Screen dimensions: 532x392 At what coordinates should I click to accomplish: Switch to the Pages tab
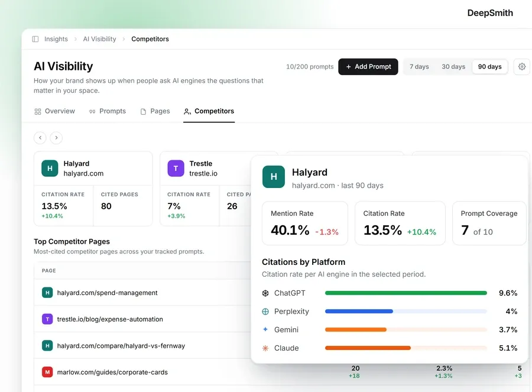click(155, 111)
